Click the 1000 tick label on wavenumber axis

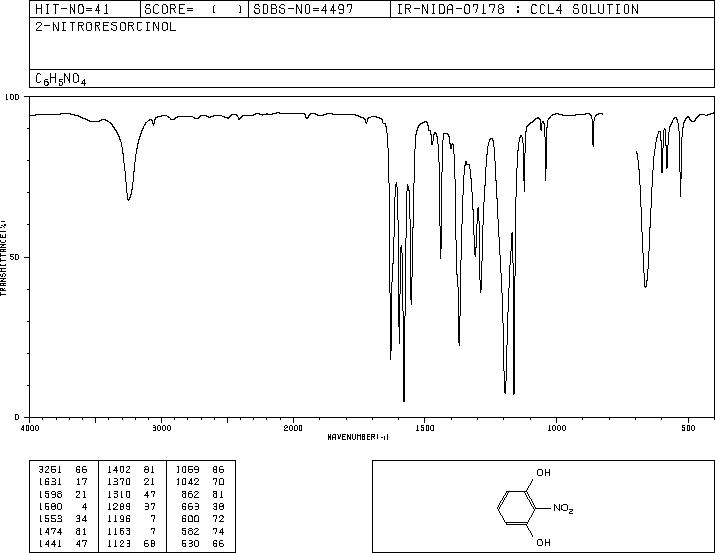click(x=556, y=428)
